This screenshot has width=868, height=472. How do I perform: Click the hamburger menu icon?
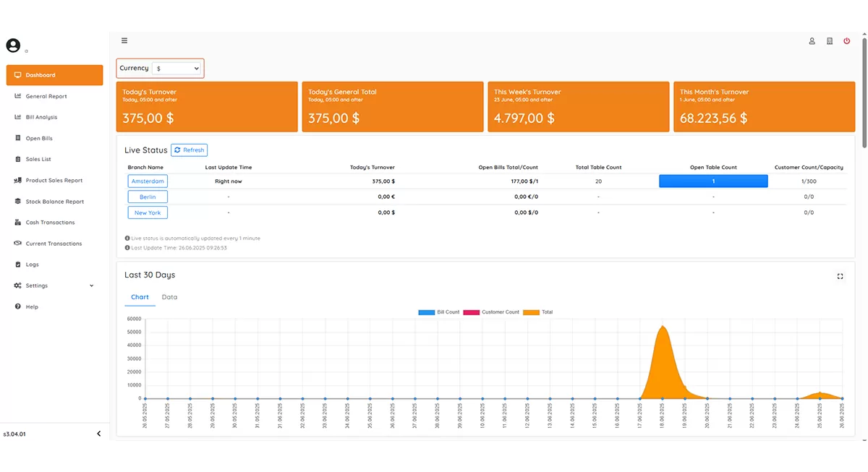click(124, 41)
